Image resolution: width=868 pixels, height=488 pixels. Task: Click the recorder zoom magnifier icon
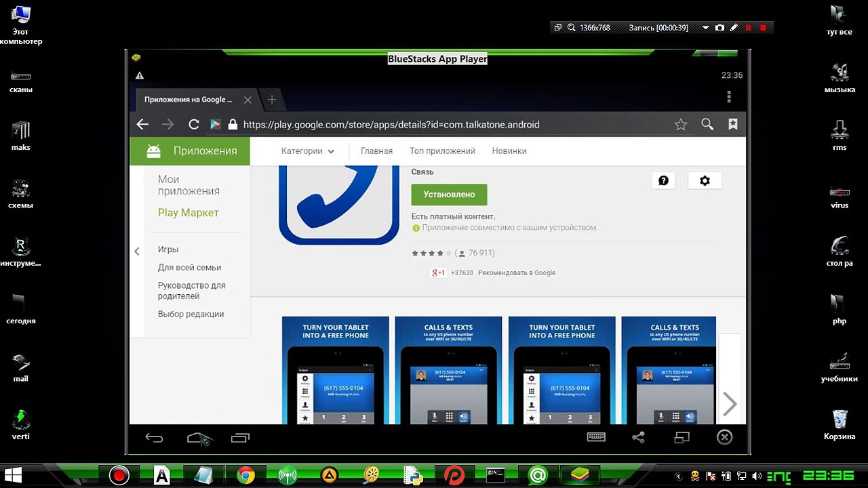click(x=572, y=28)
